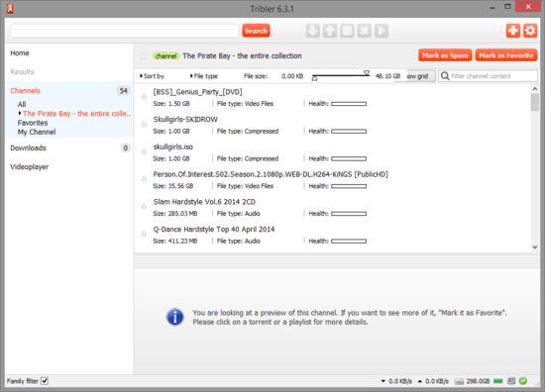Click the orange Search button
This screenshot has width=545, height=392.
coord(256,31)
